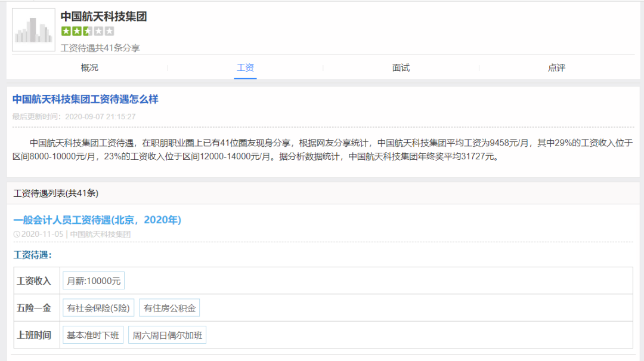Select the 基本准时下班 tag
Image resolution: width=644 pixels, height=361 pixels.
pyautogui.click(x=93, y=335)
